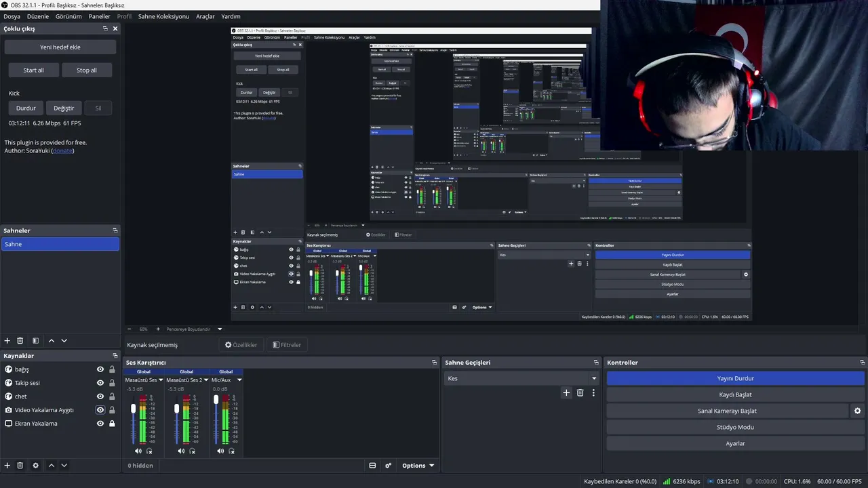This screenshot has height=488, width=868.
Task: Unlock the chet source
Action: click(112, 396)
